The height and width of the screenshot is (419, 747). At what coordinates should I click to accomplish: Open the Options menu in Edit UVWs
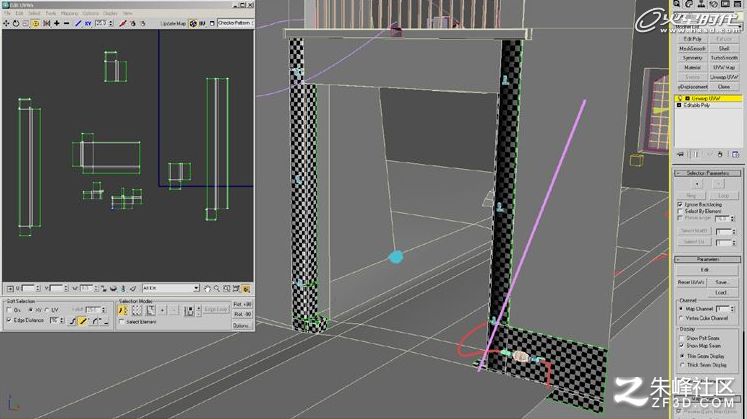point(91,13)
